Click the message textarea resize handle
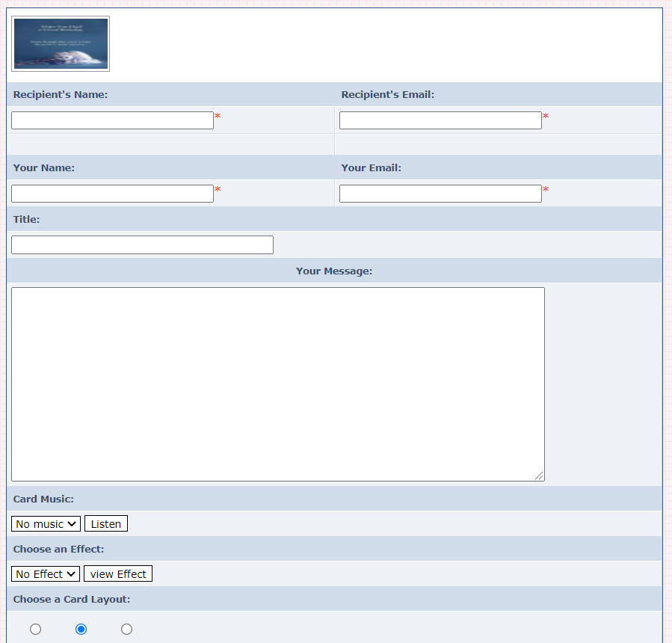Viewport: 672px width, 643px height. pyautogui.click(x=539, y=476)
